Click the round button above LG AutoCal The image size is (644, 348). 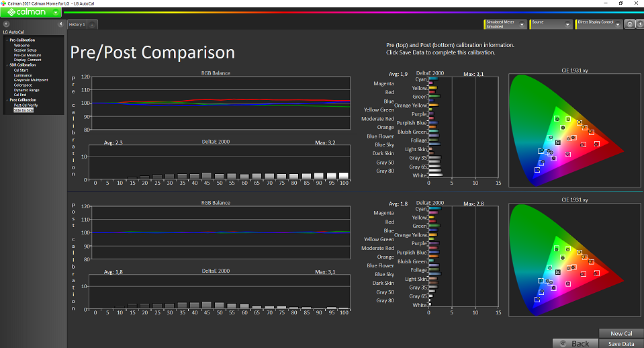(x=7, y=24)
